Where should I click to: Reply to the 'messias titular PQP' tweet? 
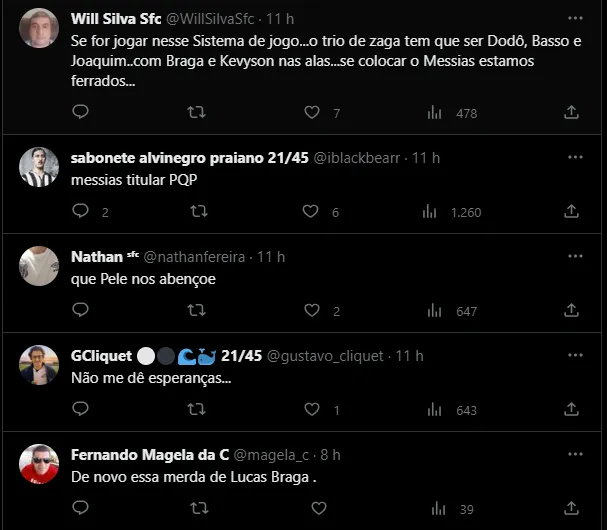tap(81, 211)
